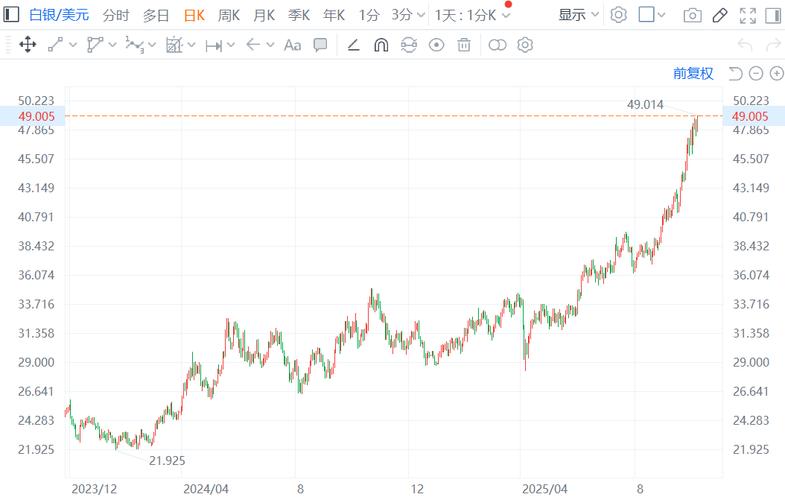This screenshot has width=785, height=500.
Task: Select the crosshair move tool
Action: 28,45
